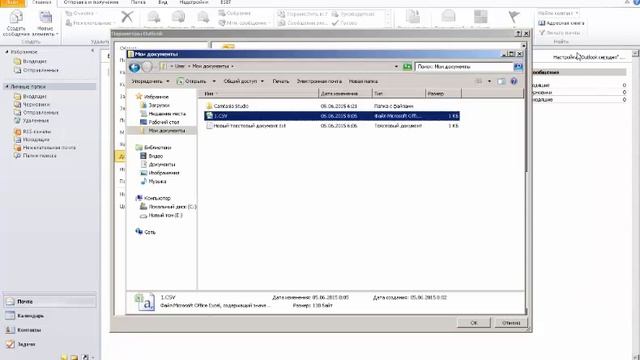This screenshot has width=640, height=360.
Task: Click Сеть in navigation pane
Action: coord(149,232)
